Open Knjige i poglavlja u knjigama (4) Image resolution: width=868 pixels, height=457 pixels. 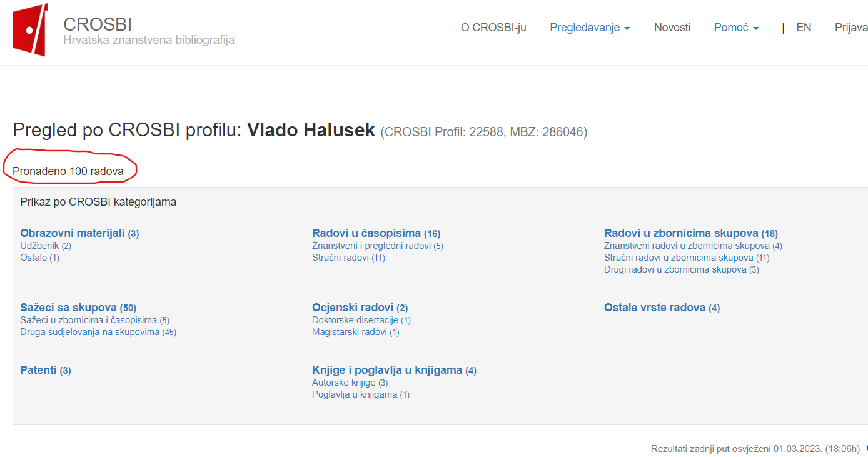coord(394,370)
